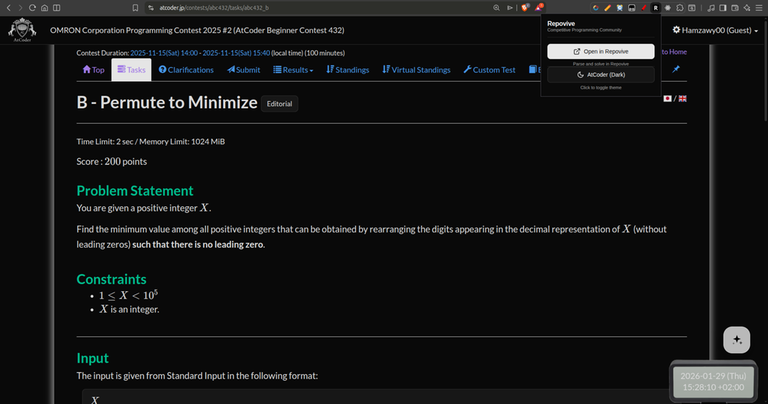Click the contest title in the header
Viewport: 768px width, 404px height.
pyautogui.click(x=197, y=30)
